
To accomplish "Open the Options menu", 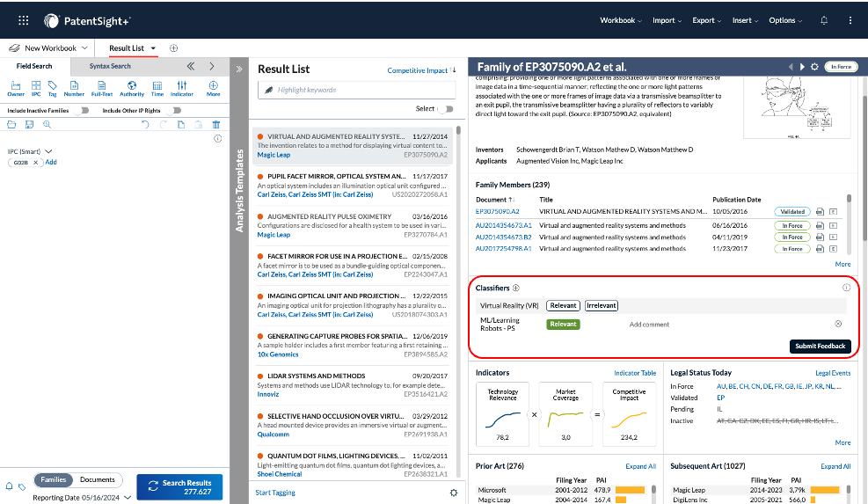I will tap(785, 20).
